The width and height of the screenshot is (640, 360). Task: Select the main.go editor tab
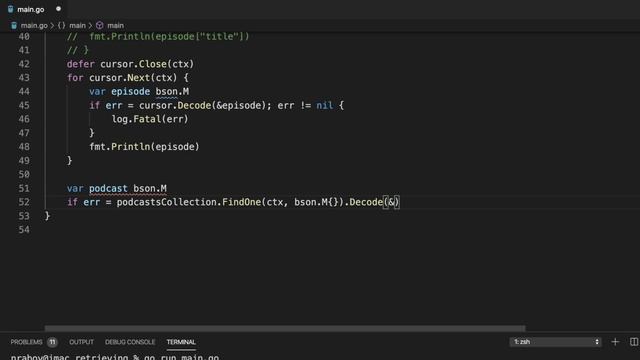pyautogui.click(x=33, y=9)
